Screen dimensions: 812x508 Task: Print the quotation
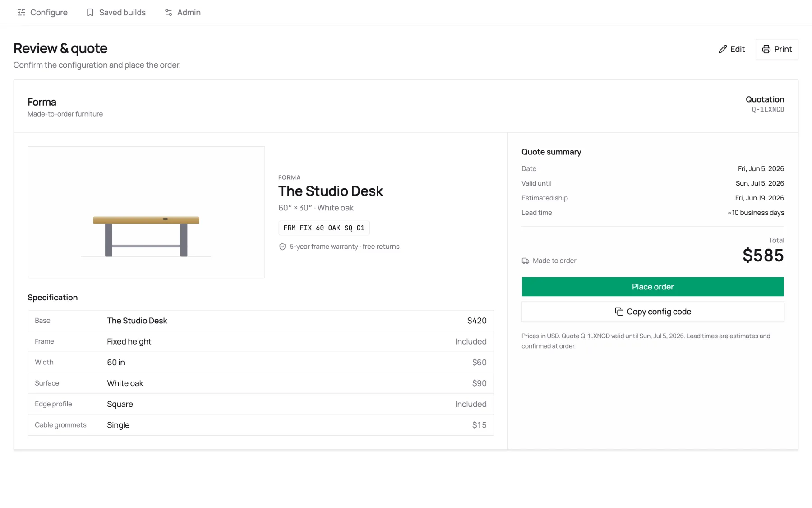(777, 49)
